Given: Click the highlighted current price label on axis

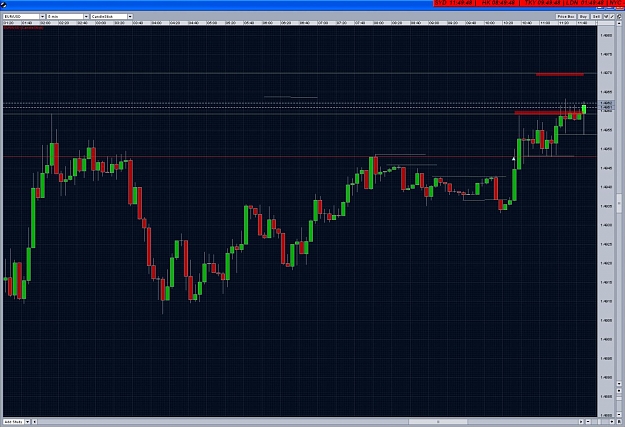Looking at the screenshot, I should tap(606, 103).
